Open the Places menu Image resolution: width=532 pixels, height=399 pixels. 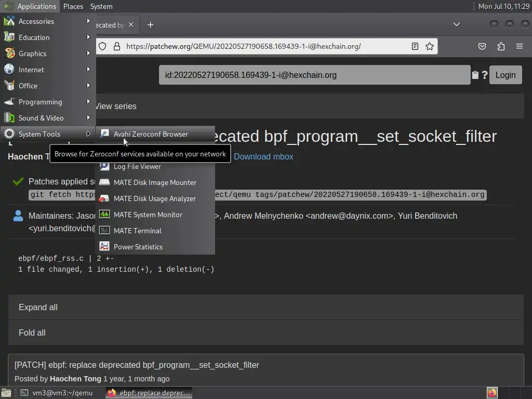[x=73, y=6]
